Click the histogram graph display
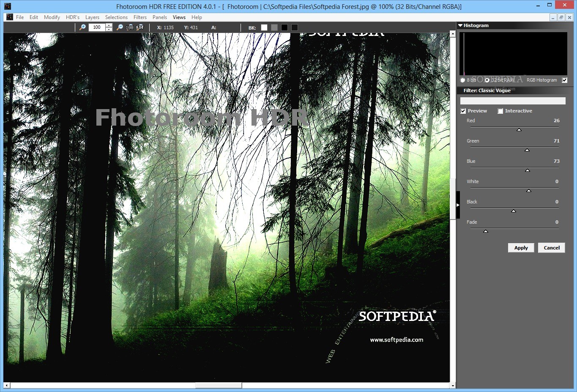The width and height of the screenshot is (577, 392). click(513, 54)
